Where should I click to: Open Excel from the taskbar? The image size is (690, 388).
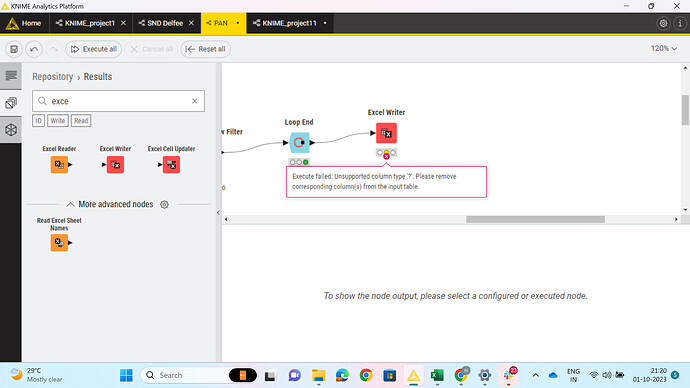click(x=437, y=375)
